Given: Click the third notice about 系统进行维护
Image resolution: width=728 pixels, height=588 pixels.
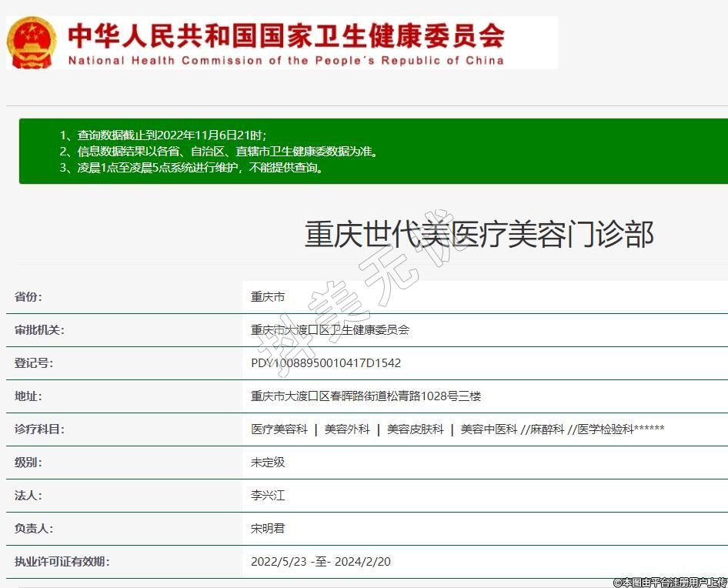Looking at the screenshot, I should (x=192, y=168).
